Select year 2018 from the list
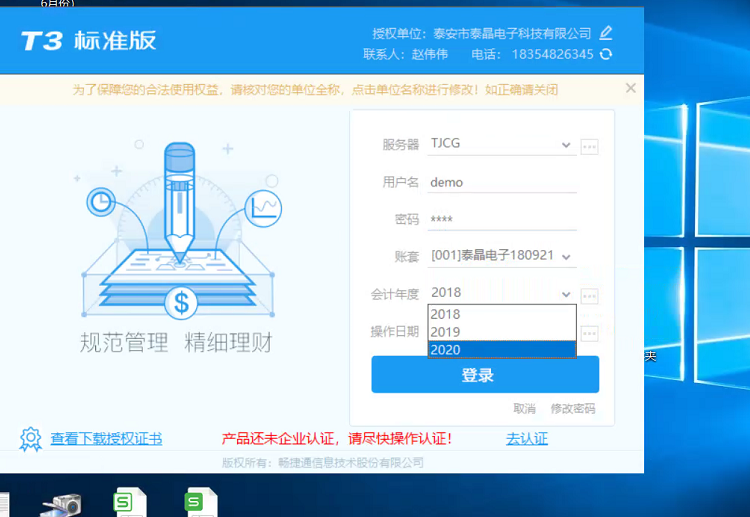The image size is (750, 517). click(502, 314)
